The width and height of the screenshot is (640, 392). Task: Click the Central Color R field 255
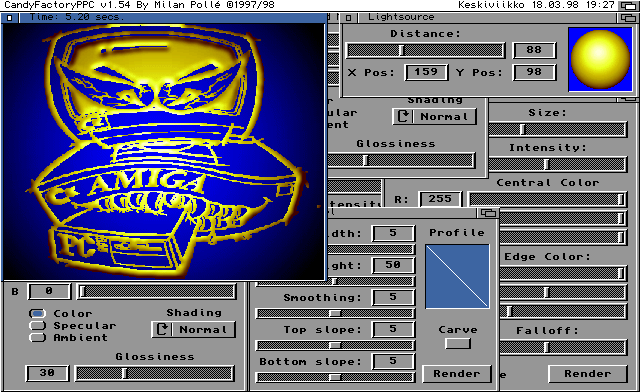pos(440,199)
